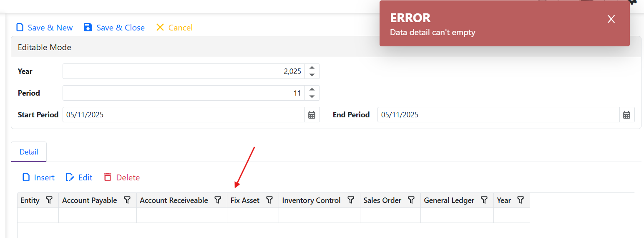Screen dimensions: 644x238
Task: Increase Year value with up arrow
Action: point(312,68)
